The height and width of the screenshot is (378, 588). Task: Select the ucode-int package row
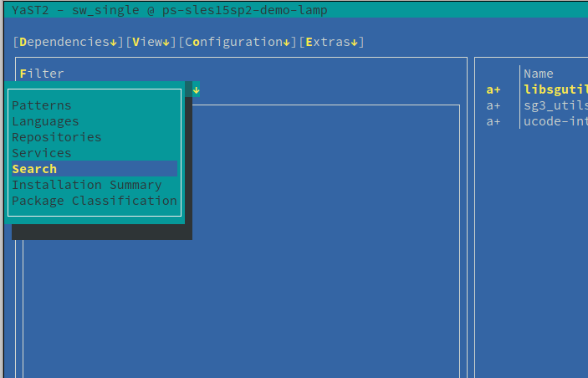pyautogui.click(x=537, y=121)
